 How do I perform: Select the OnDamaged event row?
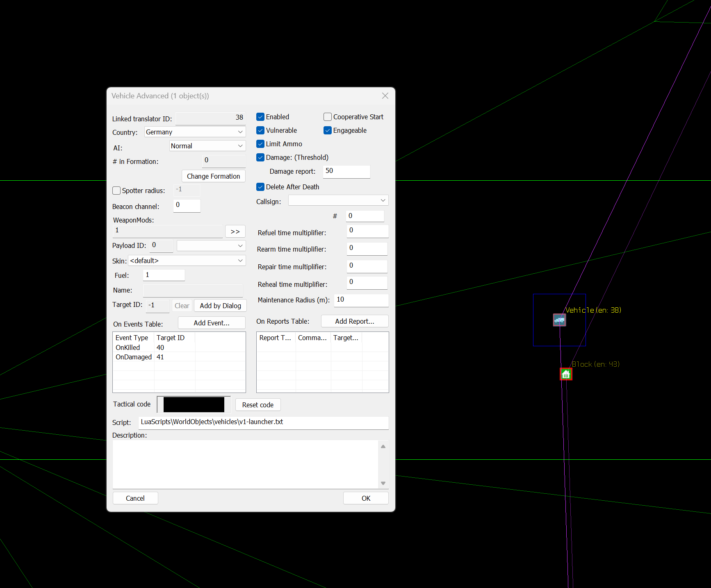[134, 357]
